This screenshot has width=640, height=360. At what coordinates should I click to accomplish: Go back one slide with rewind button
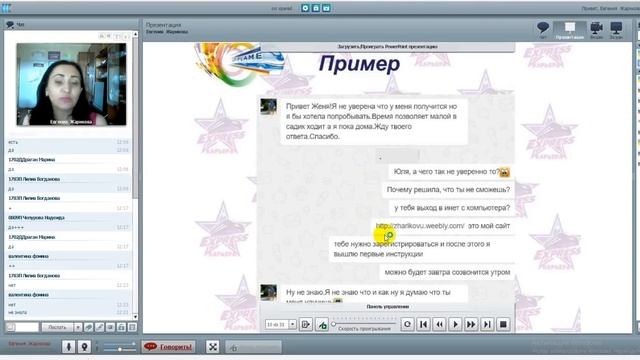point(439,324)
